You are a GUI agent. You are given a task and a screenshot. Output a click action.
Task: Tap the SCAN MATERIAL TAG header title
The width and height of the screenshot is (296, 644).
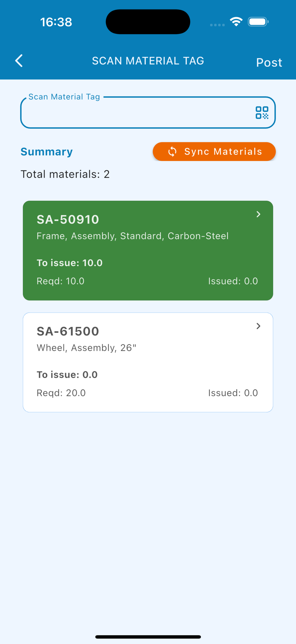148,61
